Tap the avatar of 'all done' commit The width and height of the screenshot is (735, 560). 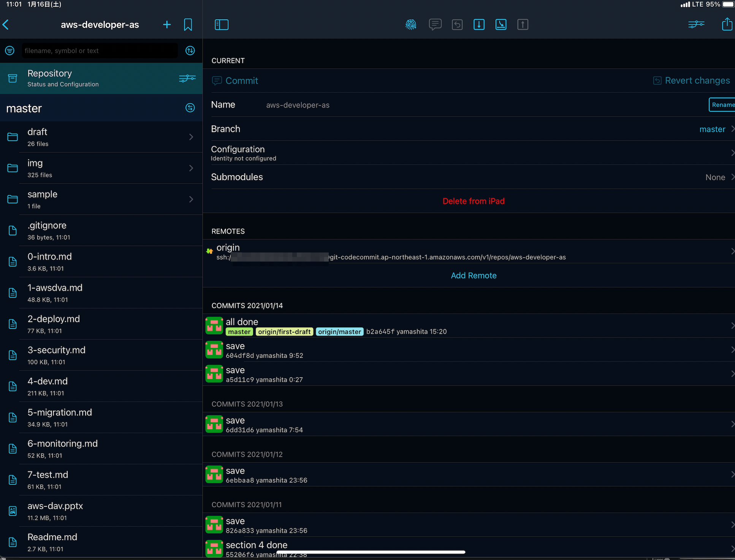point(214,326)
